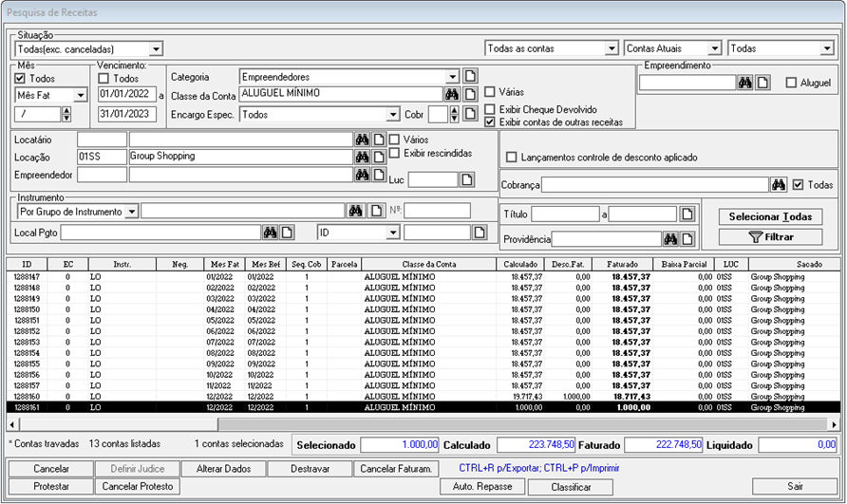Open the Situação dropdown

(x=156, y=49)
